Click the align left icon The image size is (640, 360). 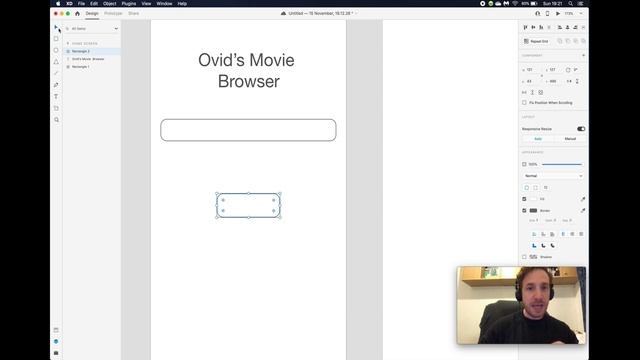click(x=560, y=27)
